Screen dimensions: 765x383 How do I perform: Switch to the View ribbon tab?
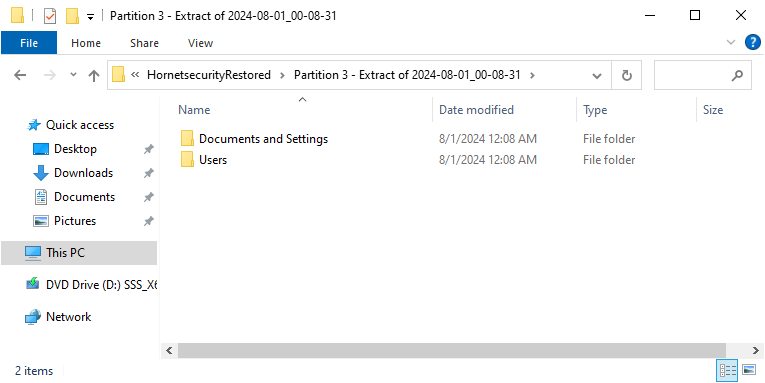(x=201, y=43)
